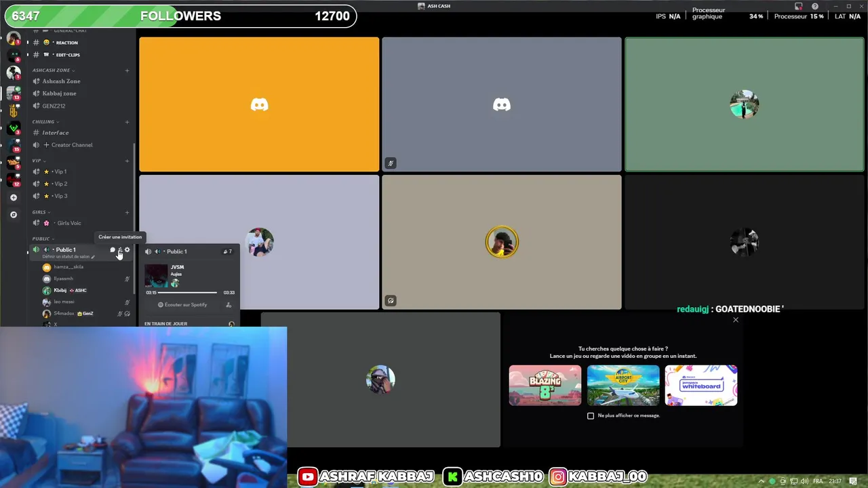The width and height of the screenshot is (868, 488).
Task: Join the Vip 1 voice channel
Action: tap(81, 171)
